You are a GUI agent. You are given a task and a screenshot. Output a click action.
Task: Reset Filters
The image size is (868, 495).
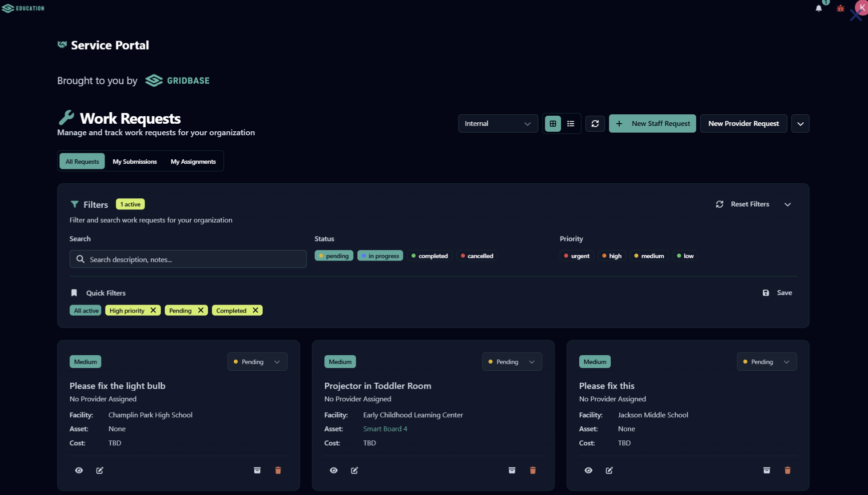[743, 204]
